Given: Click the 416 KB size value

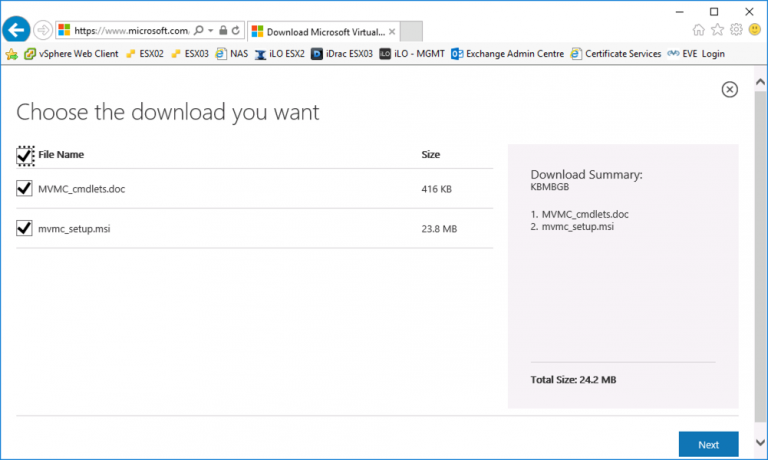Looking at the screenshot, I should 436,189.
